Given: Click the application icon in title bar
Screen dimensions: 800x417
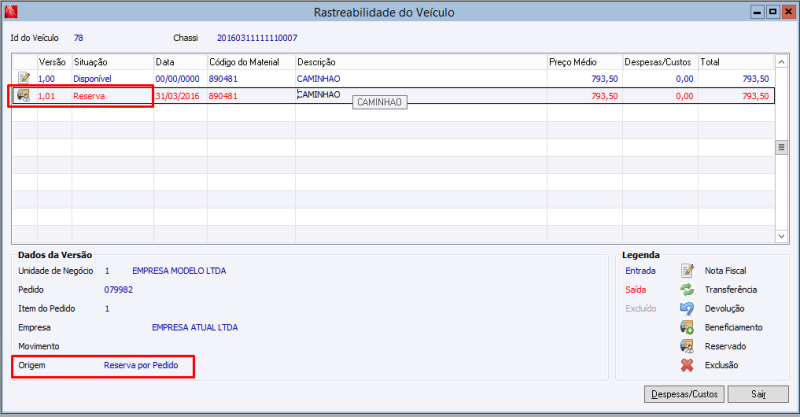Looking at the screenshot, I should (x=11, y=11).
